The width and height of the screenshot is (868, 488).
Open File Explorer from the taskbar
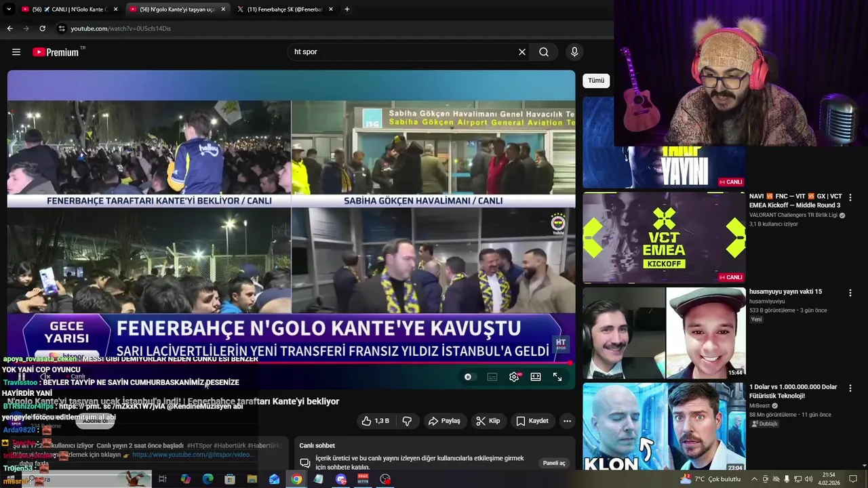252,479
